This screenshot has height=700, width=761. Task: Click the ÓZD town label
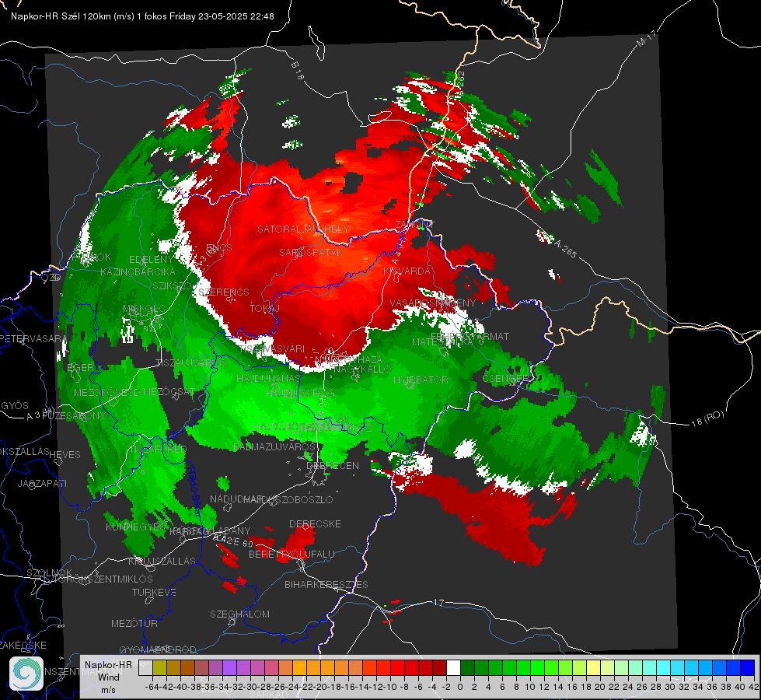(x=51, y=277)
